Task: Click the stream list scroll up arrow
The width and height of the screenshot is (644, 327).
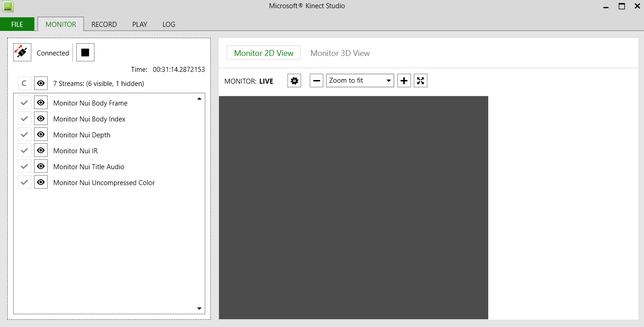Action: pos(199,98)
